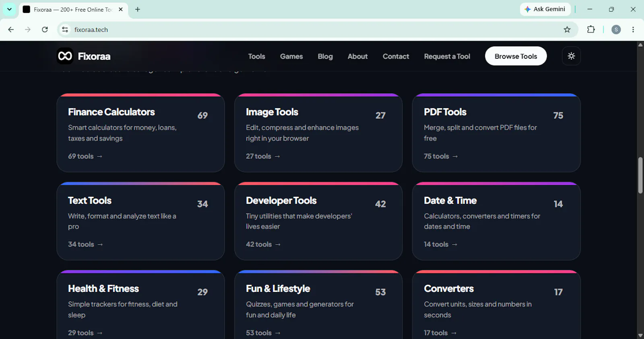Open the About nav link
The image size is (644, 339).
click(x=357, y=56)
